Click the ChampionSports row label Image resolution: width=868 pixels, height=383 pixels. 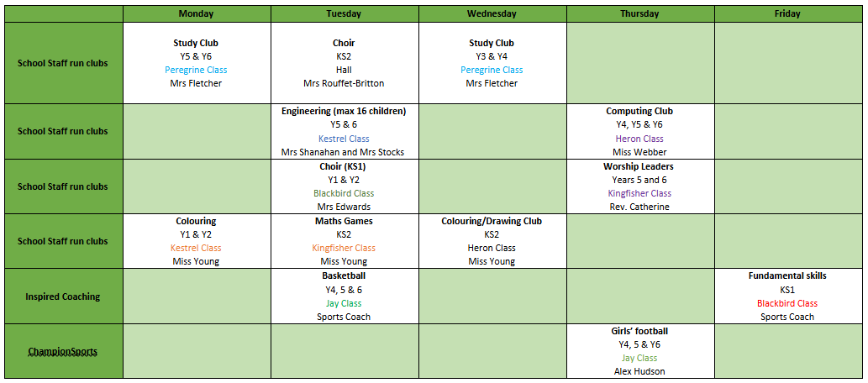coord(63,352)
